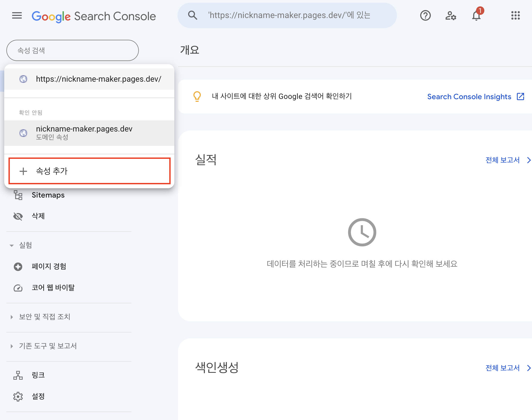532x420 pixels.
Task: Open 코어 웹 바이탈 menu item
Action: (53, 288)
